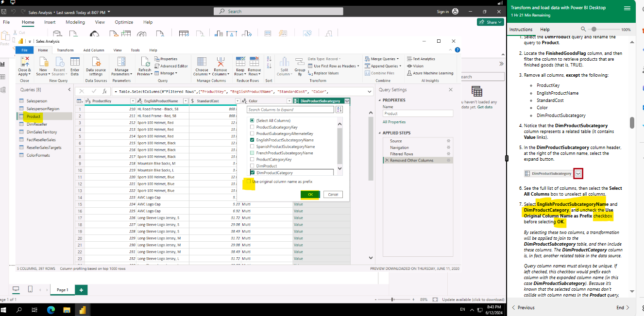
Task: Delete the Removed Other Columns step
Action: click(387, 160)
